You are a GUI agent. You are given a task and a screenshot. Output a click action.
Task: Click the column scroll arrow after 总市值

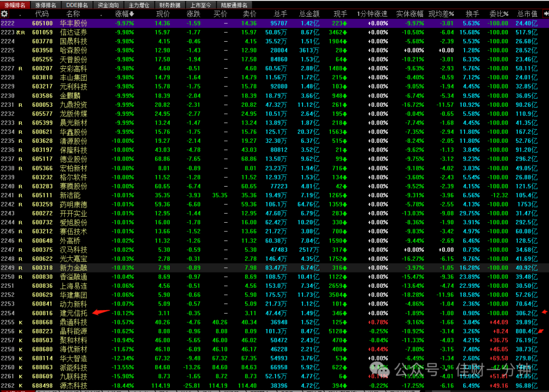pos(546,14)
